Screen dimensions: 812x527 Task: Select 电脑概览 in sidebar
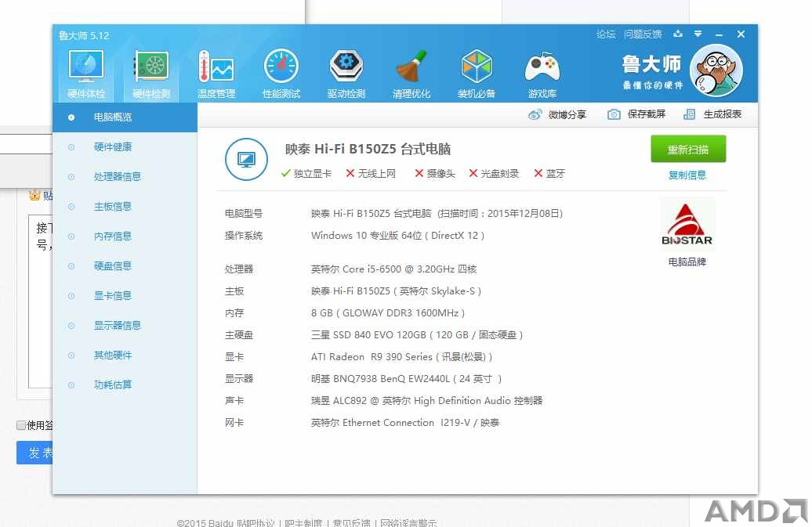tap(125, 117)
